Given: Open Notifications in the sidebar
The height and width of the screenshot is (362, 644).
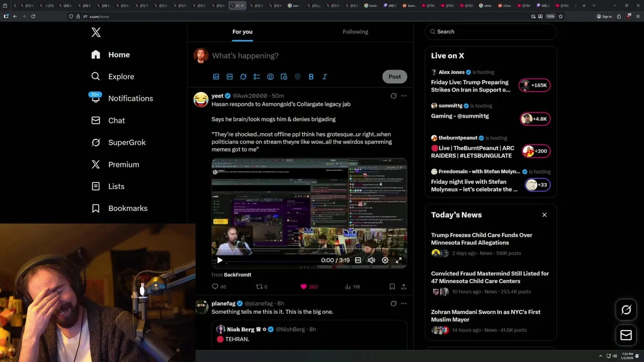Looking at the screenshot, I should [x=122, y=99].
